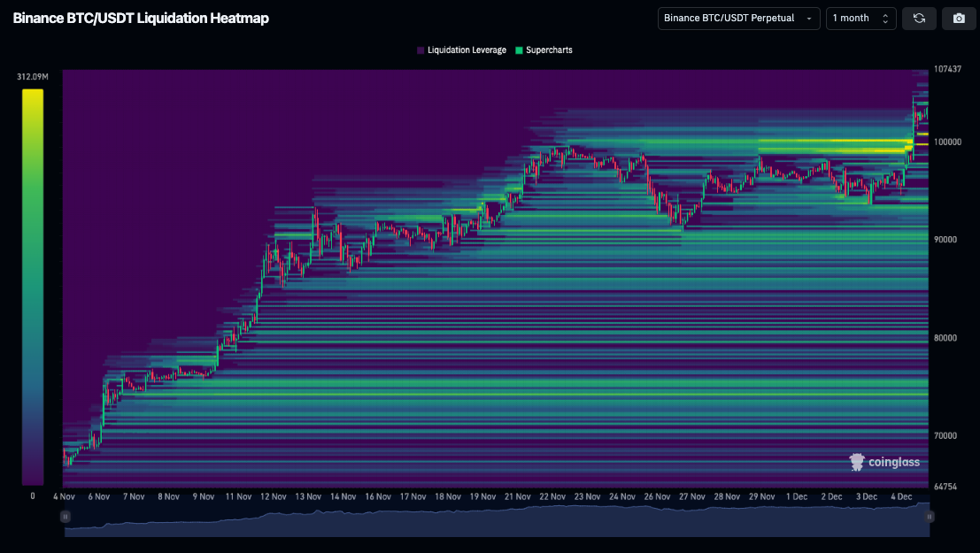Click the left handle of time range slider
The height and width of the screenshot is (553, 980).
click(65, 517)
